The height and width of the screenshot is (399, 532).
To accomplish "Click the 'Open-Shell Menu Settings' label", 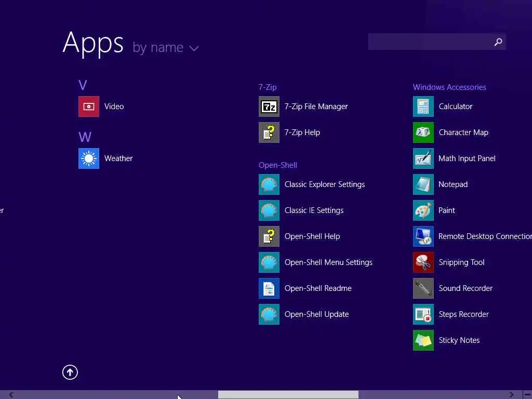I will pyautogui.click(x=328, y=262).
